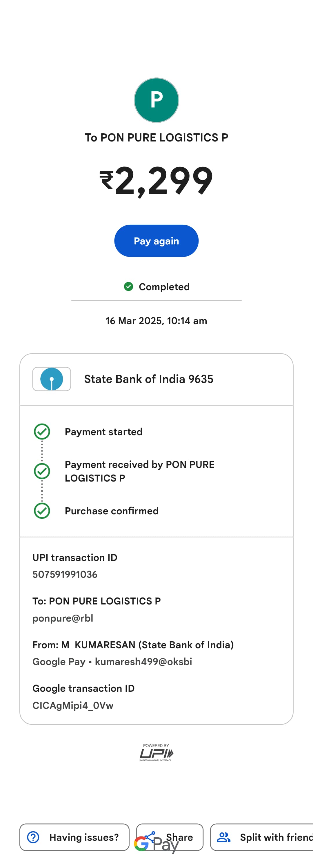This screenshot has height=868, width=313.
Task: Tap the Payment started check icon
Action: click(42, 431)
